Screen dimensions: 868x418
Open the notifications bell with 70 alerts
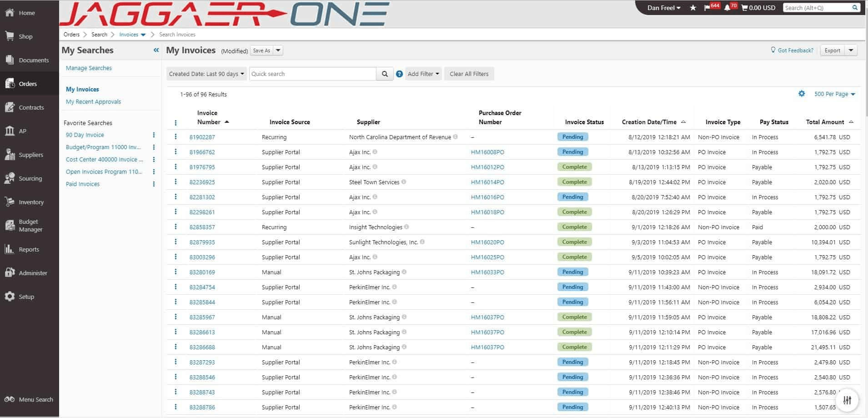(x=728, y=7)
